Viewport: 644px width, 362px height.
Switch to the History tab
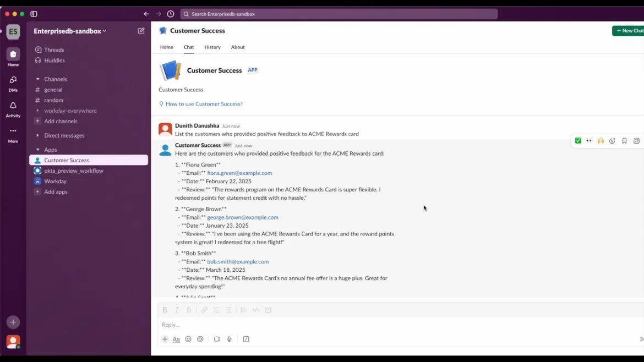[x=212, y=47]
